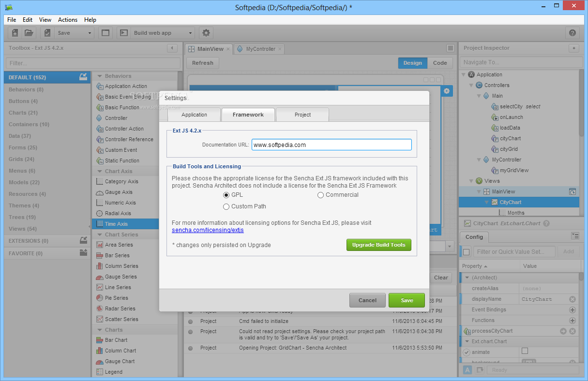Toggle the animate checkbox
588x381 pixels.
click(x=525, y=351)
